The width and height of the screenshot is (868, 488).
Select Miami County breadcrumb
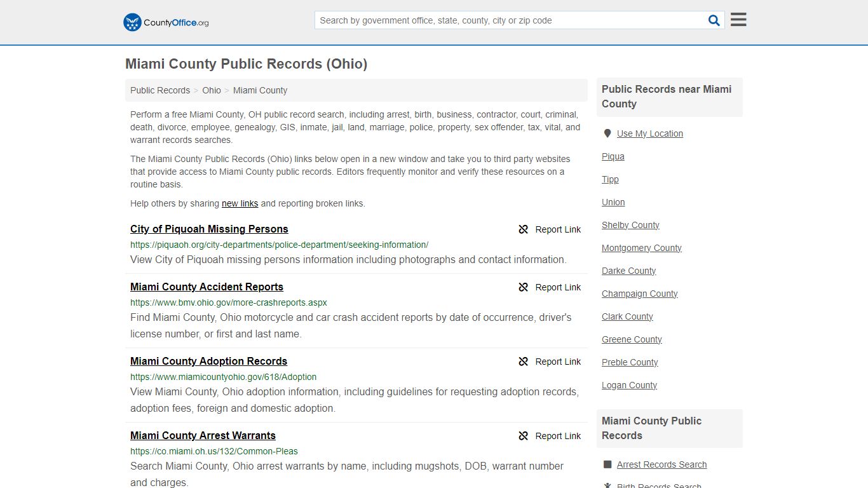tap(260, 90)
